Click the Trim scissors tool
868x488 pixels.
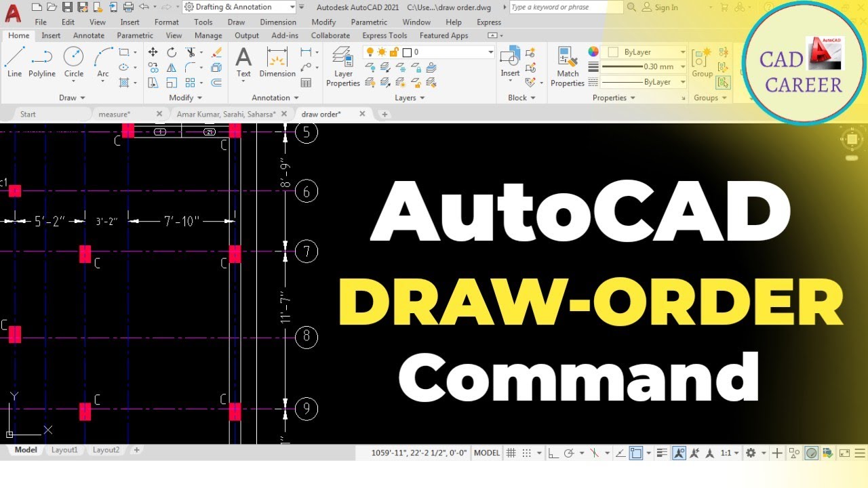point(191,52)
